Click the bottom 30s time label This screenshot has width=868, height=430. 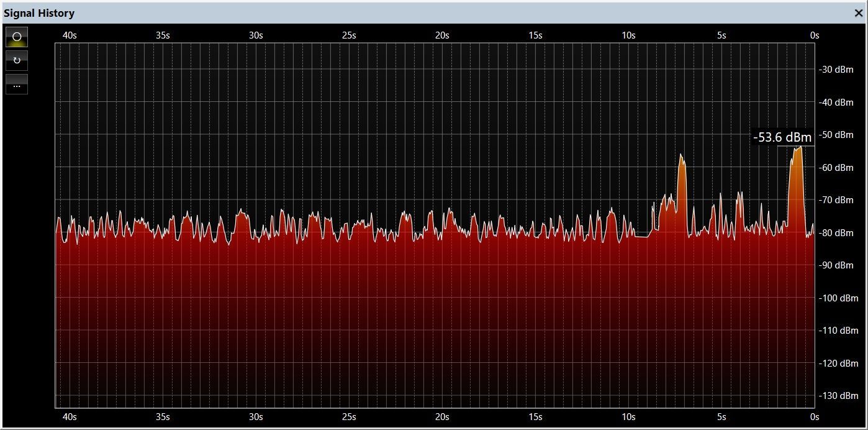(256, 417)
